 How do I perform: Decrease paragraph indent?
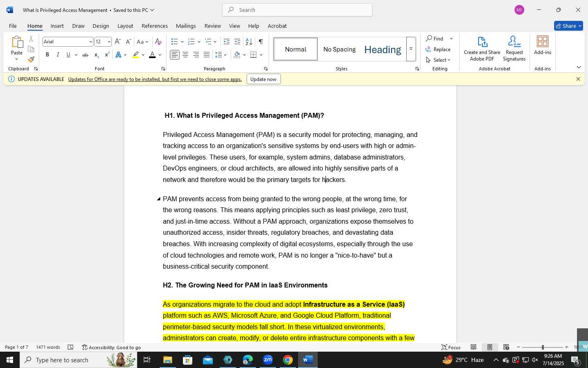click(227, 42)
